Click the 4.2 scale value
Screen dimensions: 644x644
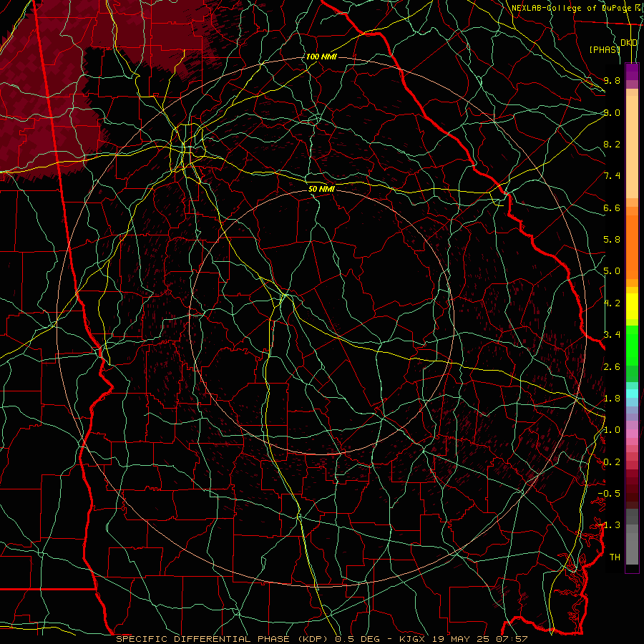click(x=612, y=303)
